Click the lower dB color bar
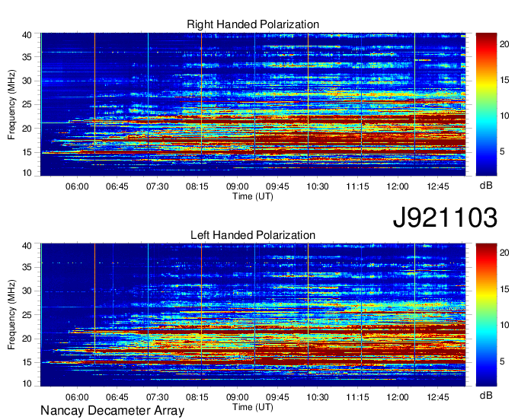 (486, 315)
